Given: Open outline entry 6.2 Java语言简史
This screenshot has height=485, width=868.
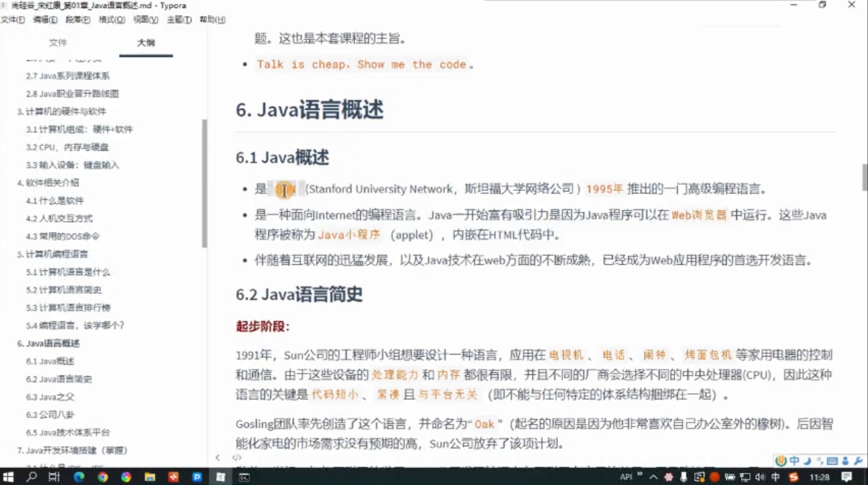Looking at the screenshot, I should tap(58, 379).
